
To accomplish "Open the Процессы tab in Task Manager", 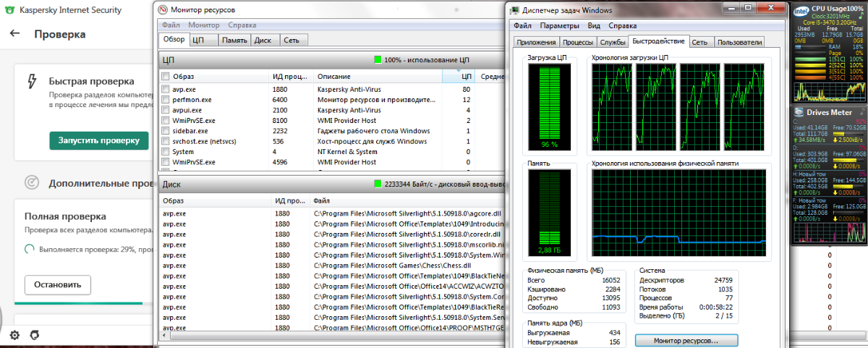I will coord(578,42).
